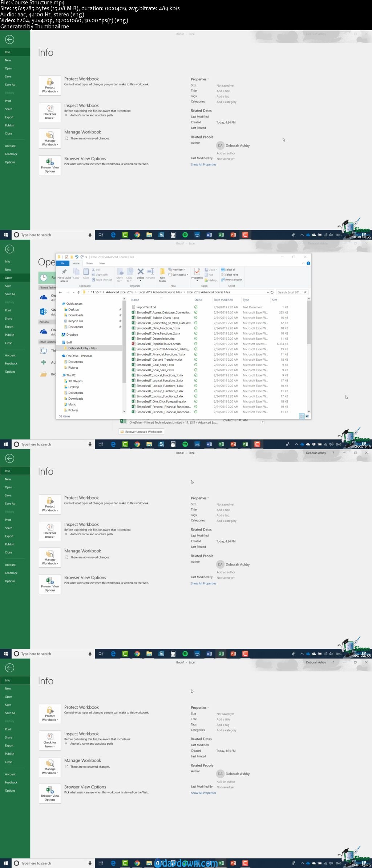Open Customize Quick Access Toolbar arrow in Explorer
The image size is (372, 868).
(86, 257)
